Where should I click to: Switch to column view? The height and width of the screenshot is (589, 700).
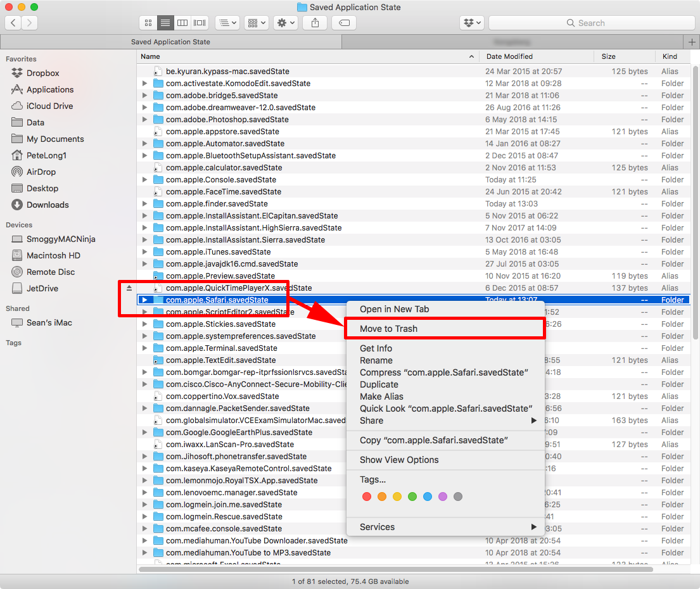coord(182,23)
